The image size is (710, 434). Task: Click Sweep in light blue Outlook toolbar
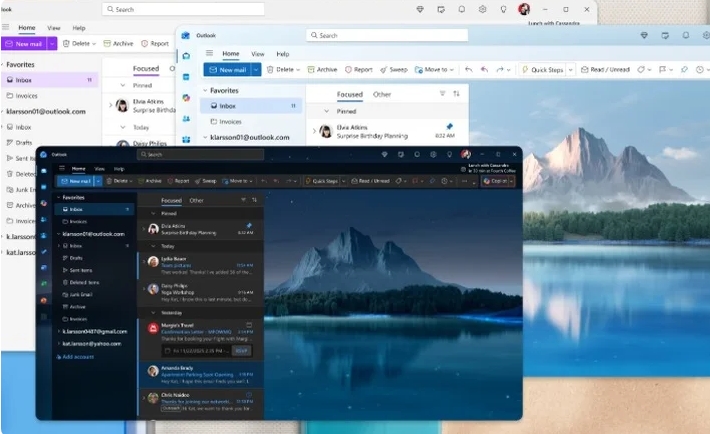click(394, 69)
